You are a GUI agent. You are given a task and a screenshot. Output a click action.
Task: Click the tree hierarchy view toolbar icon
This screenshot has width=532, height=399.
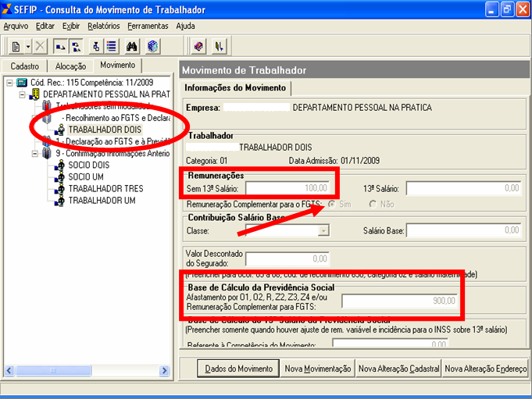tap(77, 46)
